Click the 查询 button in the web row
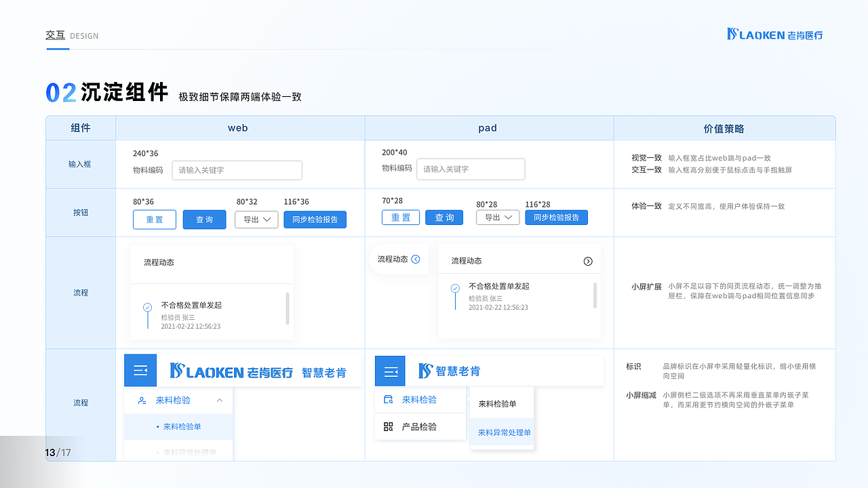 point(204,219)
